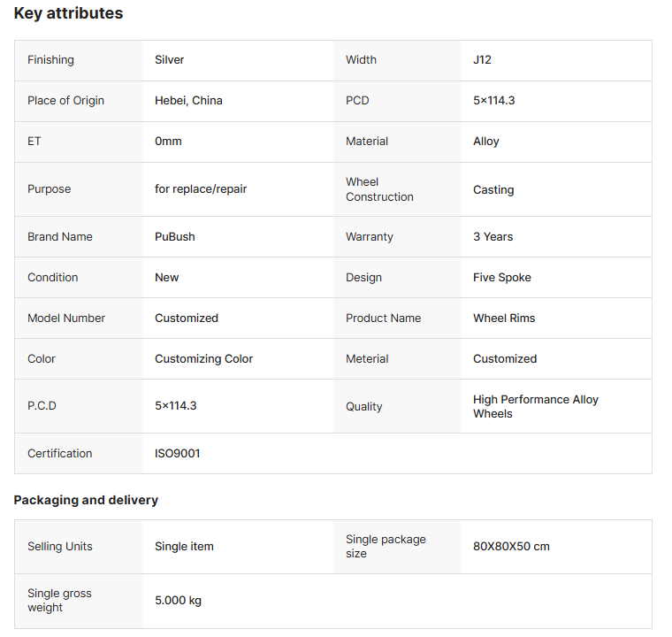Select the 5.000 kg gross weight value

tap(178, 601)
